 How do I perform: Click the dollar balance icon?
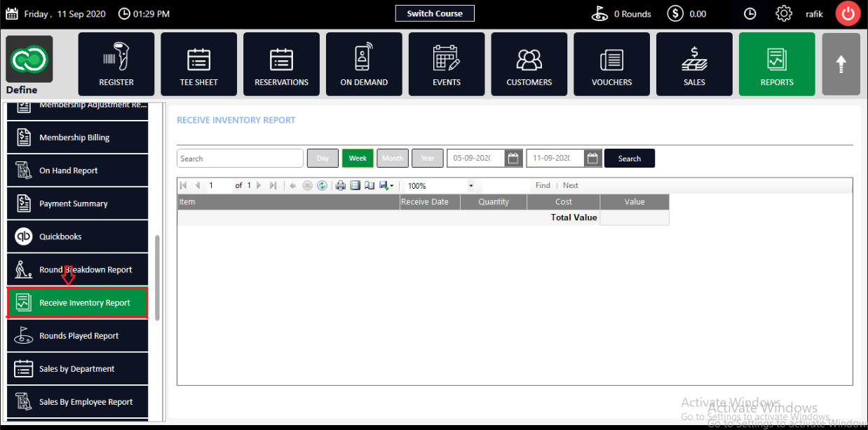click(675, 13)
